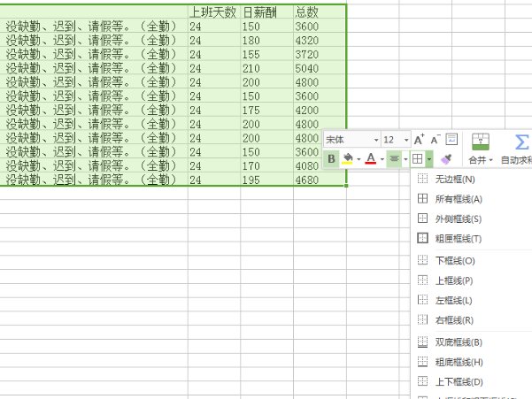
Task: Click the AutoSum sigma icon
Action: [x=522, y=142]
